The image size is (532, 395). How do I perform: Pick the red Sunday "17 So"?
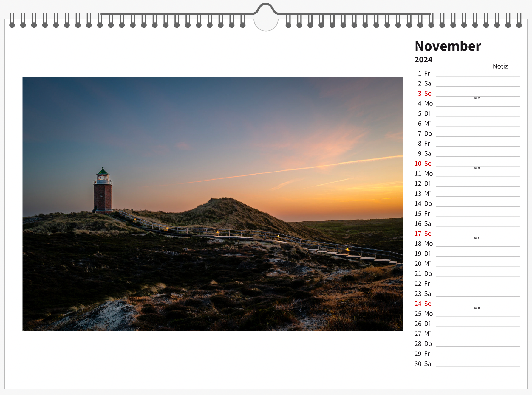point(423,234)
